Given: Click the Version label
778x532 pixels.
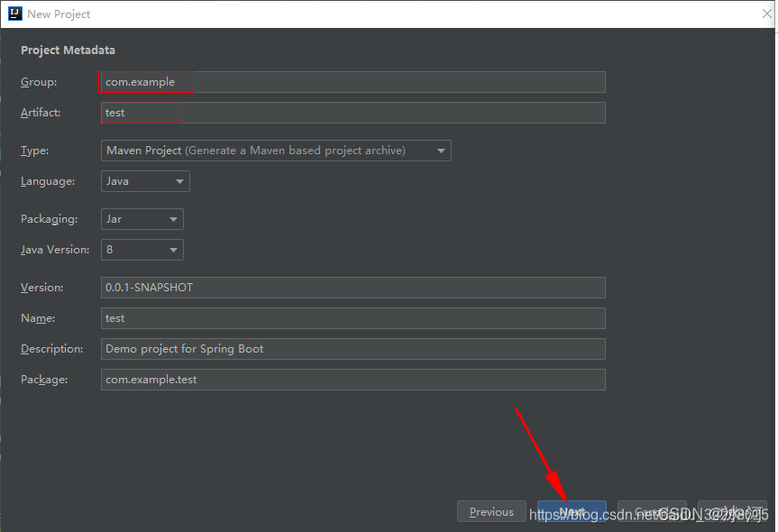Looking at the screenshot, I should tap(42, 288).
